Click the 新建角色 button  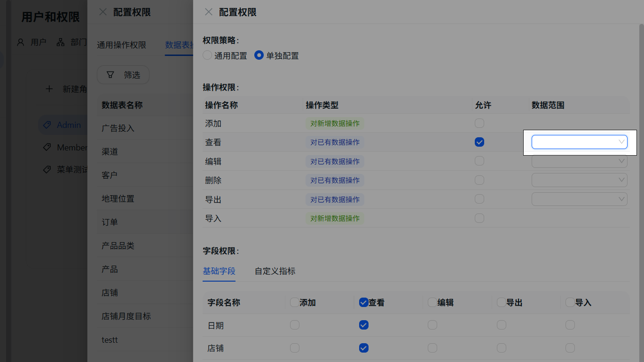coord(66,89)
